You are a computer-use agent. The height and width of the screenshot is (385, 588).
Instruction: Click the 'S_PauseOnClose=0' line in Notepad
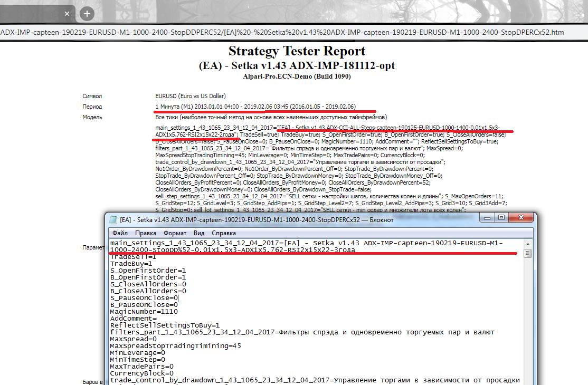tap(144, 298)
